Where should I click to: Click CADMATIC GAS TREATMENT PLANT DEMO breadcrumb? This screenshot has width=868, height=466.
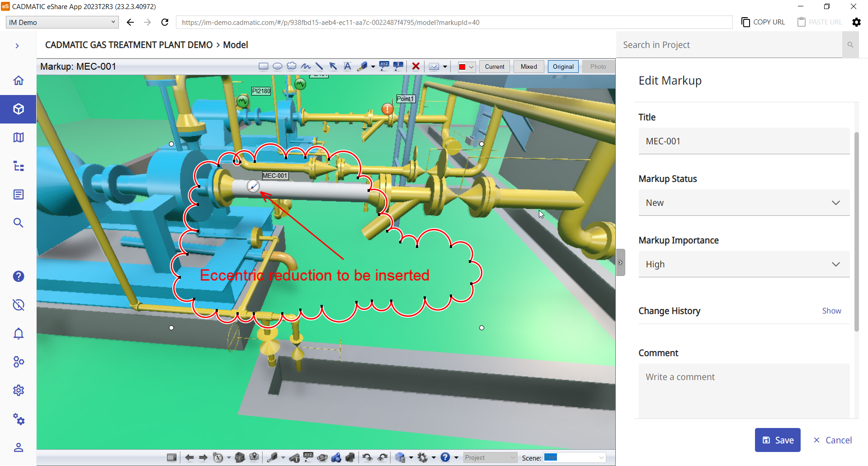129,45
